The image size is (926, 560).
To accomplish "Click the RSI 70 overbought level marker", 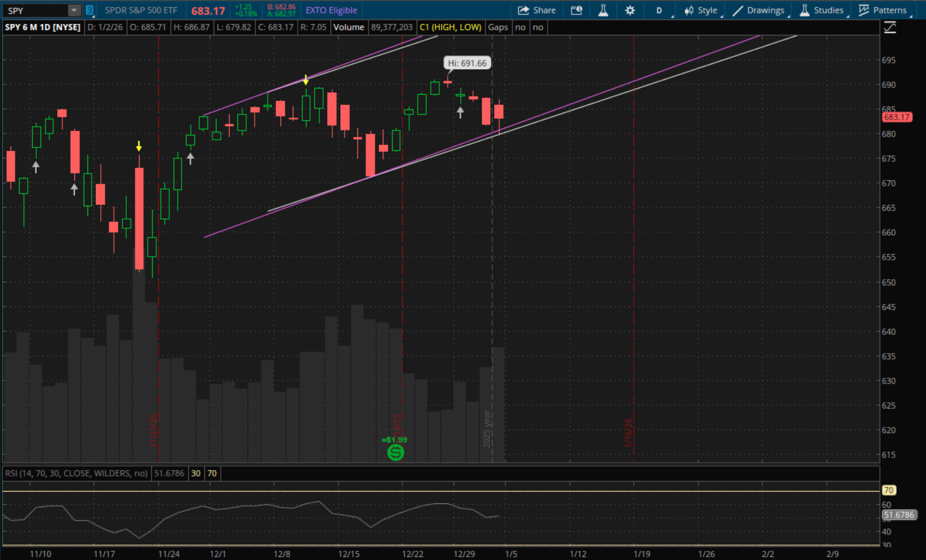I will tap(888, 490).
